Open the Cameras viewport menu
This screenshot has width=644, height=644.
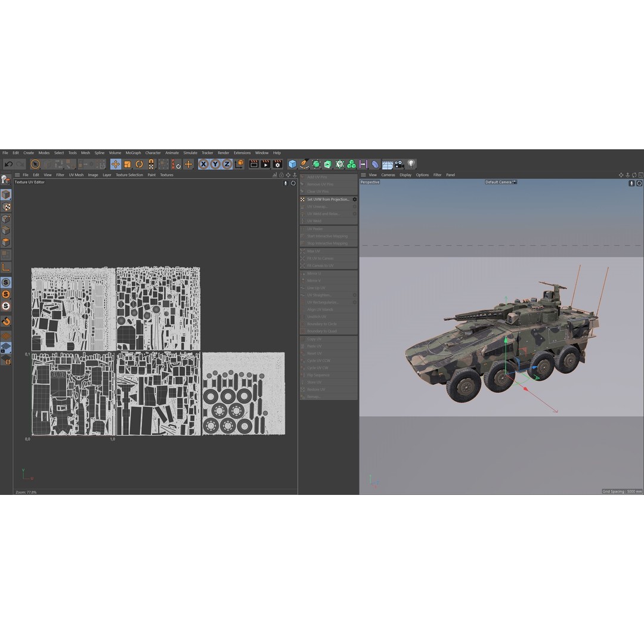(x=388, y=175)
